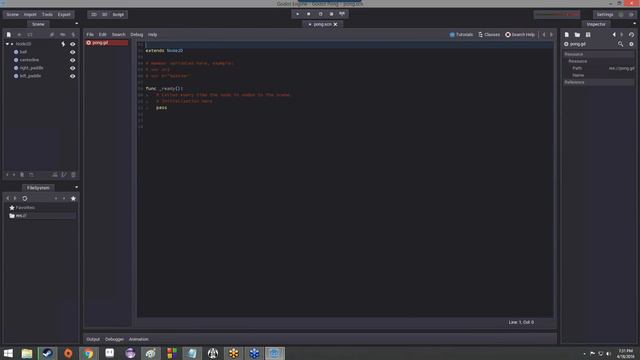Switch to 2D editor view

coord(94,14)
